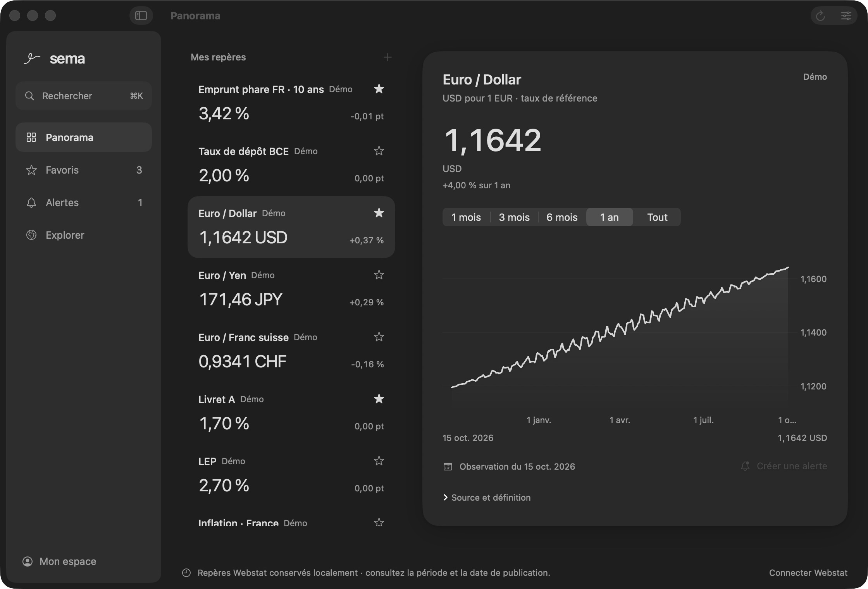The image size is (868, 589).
Task: Open Mon espace profile
Action: pyautogui.click(x=59, y=561)
